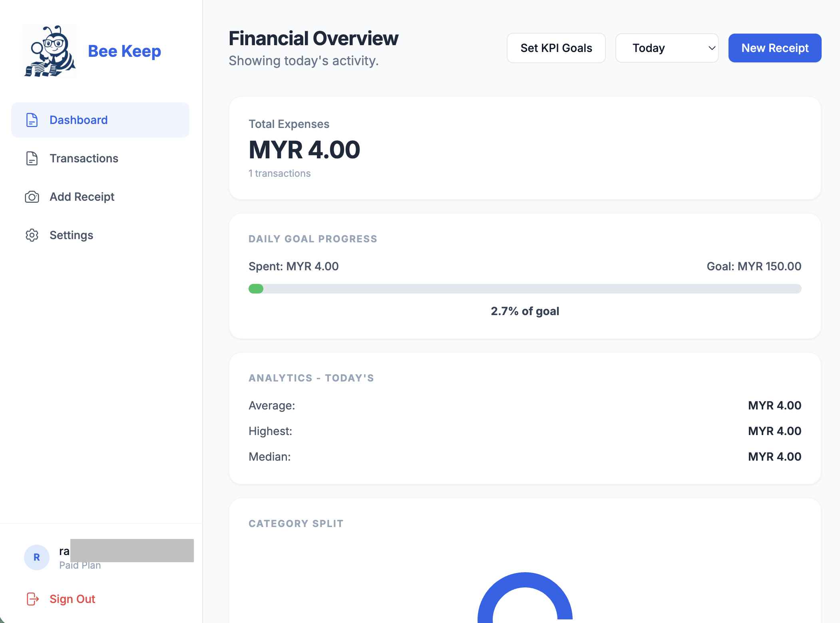Click the user avatar circle with R
This screenshot has height=623, width=840.
click(x=36, y=557)
